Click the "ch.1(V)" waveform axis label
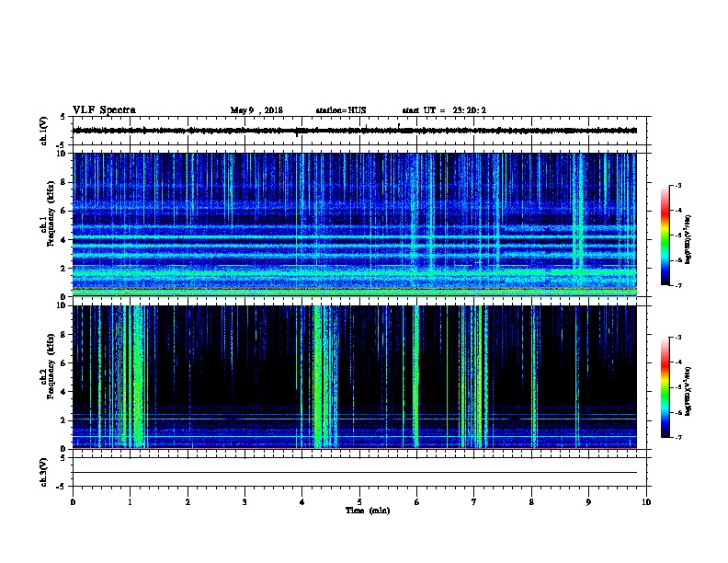The height and width of the screenshot is (563, 728). [x=43, y=131]
